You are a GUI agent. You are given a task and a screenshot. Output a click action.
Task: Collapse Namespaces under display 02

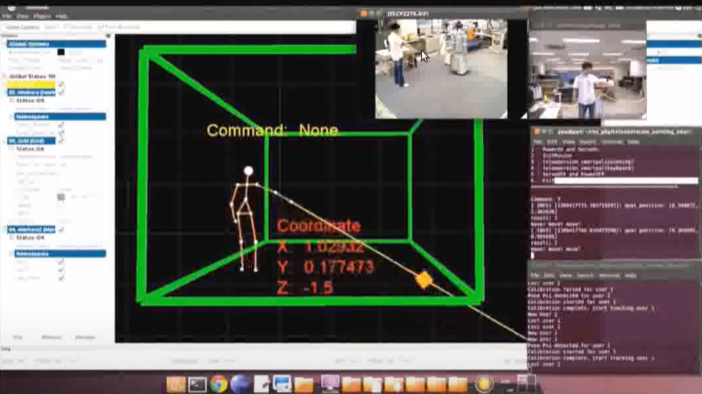coord(12,116)
